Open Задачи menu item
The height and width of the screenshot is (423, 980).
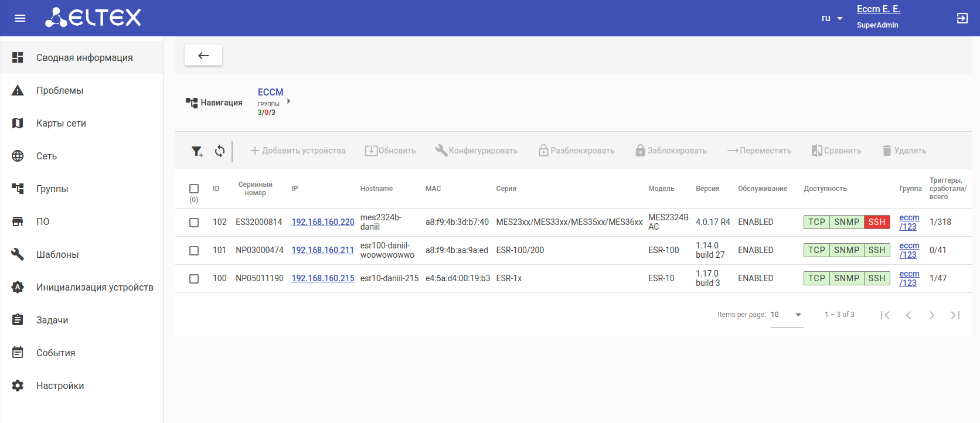pos(81,320)
